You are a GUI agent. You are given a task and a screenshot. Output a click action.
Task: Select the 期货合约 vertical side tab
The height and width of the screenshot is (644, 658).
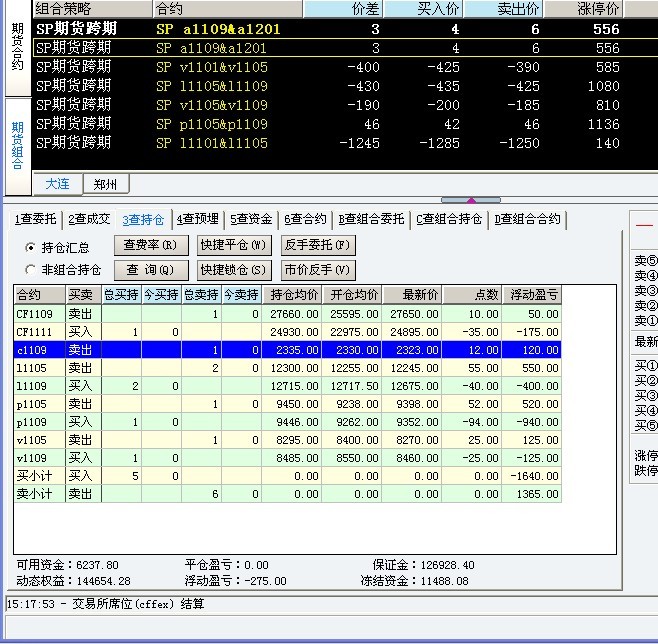[18, 47]
